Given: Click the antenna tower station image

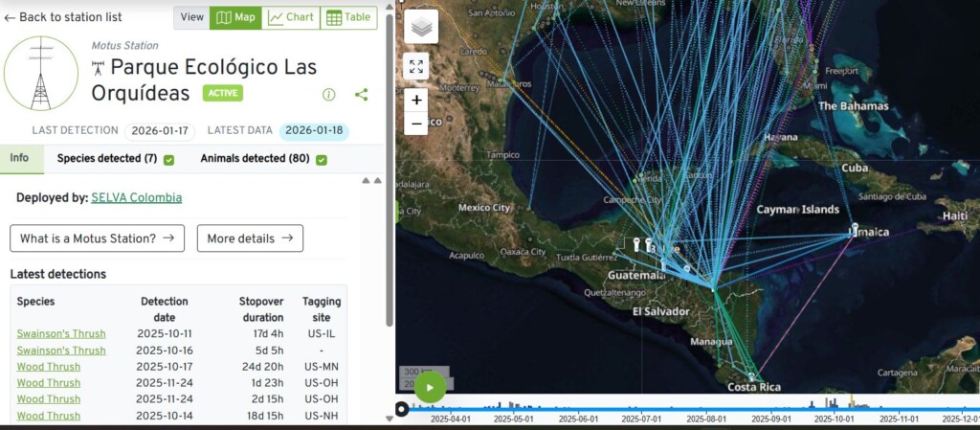Looking at the screenshot, I should point(41,74).
